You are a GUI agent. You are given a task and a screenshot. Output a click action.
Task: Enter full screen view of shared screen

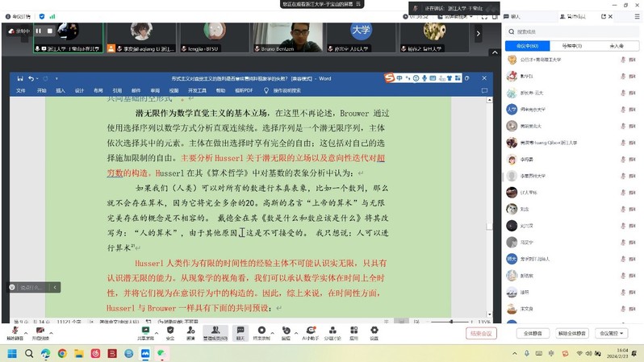pyautogui.click(x=485, y=17)
